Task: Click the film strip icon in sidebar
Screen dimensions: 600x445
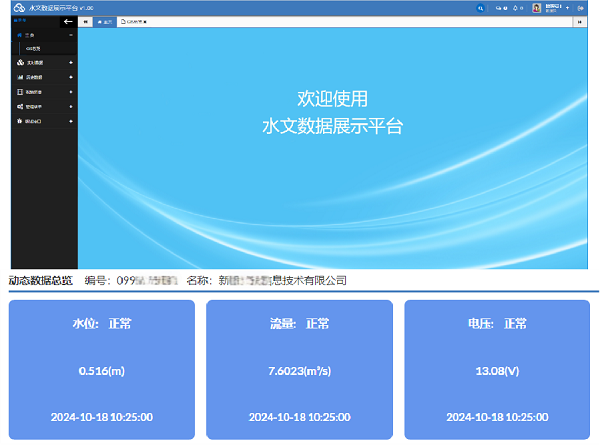Action: 20,91
